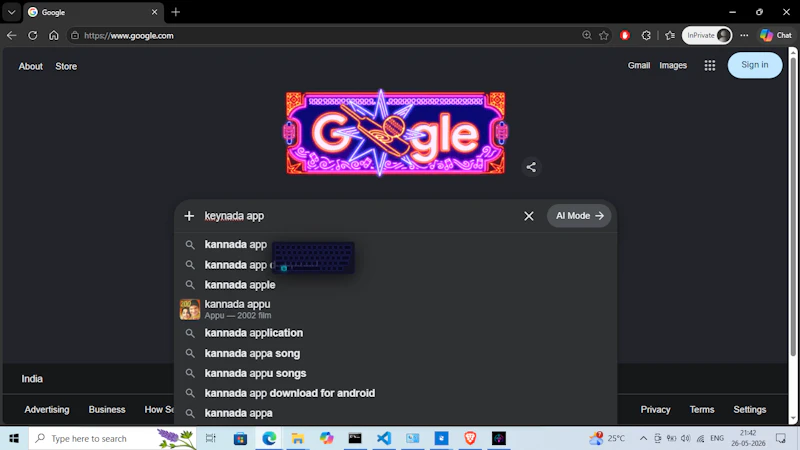Open Visual Studio Code from the taskbar
This screenshot has width=800, height=450.
click(x=384, y=438)
